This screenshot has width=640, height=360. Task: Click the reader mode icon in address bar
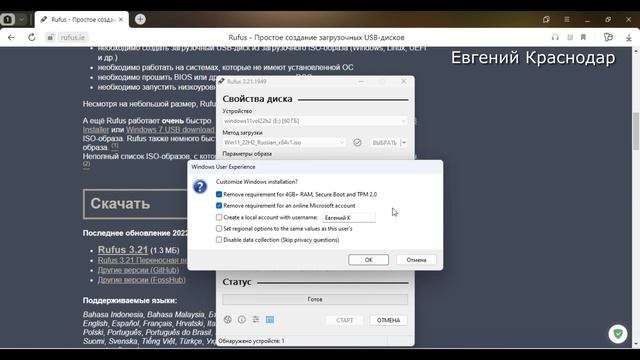coord(570,37)
